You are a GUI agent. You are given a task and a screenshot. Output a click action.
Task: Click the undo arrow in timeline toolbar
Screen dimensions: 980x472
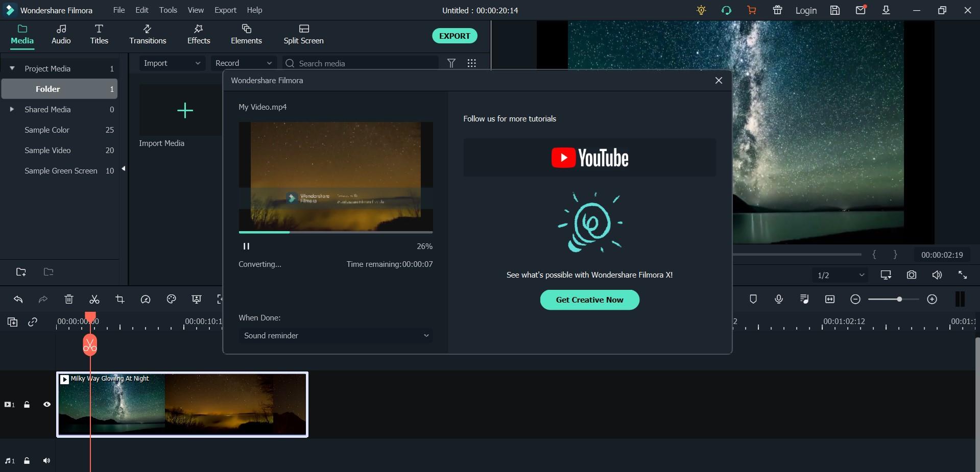(18, 300)
